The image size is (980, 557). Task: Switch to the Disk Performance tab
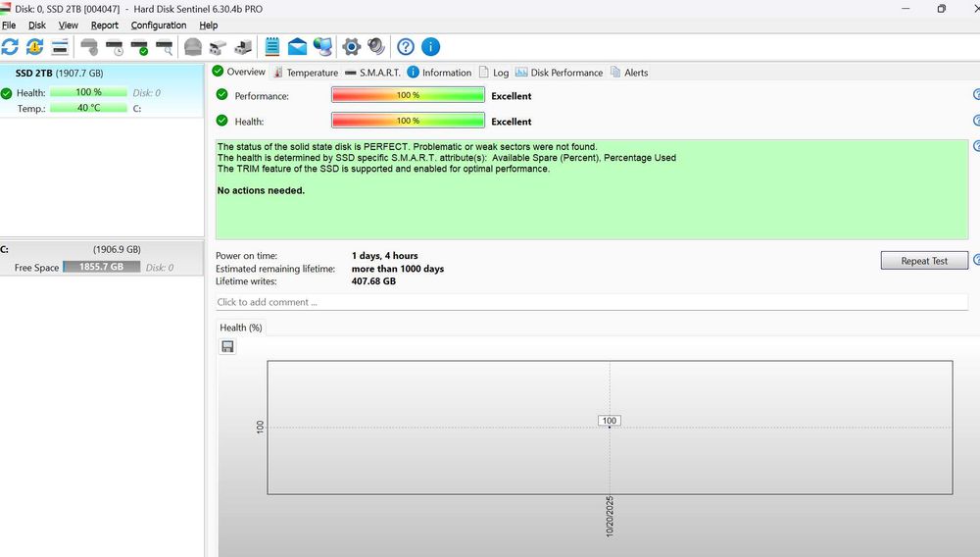coord(560,73)
